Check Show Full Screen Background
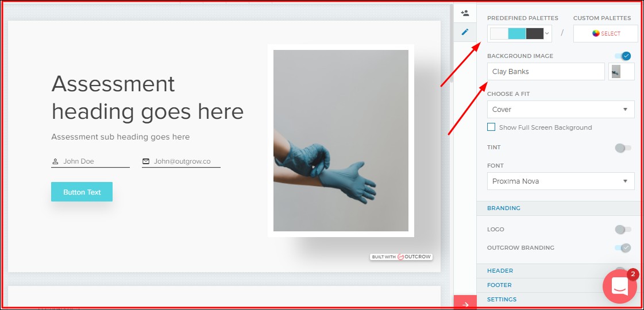This screenshot has width=644, height=310. (491, 127)
